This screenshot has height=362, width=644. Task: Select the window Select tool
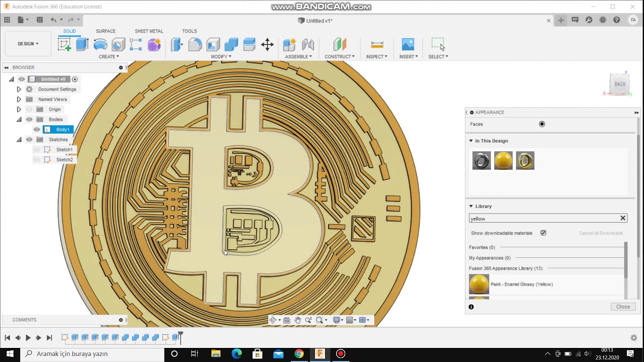pos(438,44)
